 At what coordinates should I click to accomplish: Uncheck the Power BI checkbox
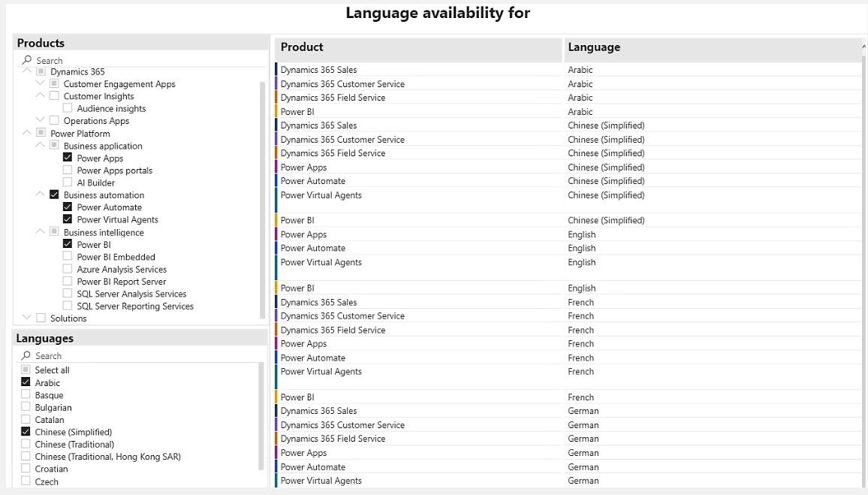click(68, 243)
